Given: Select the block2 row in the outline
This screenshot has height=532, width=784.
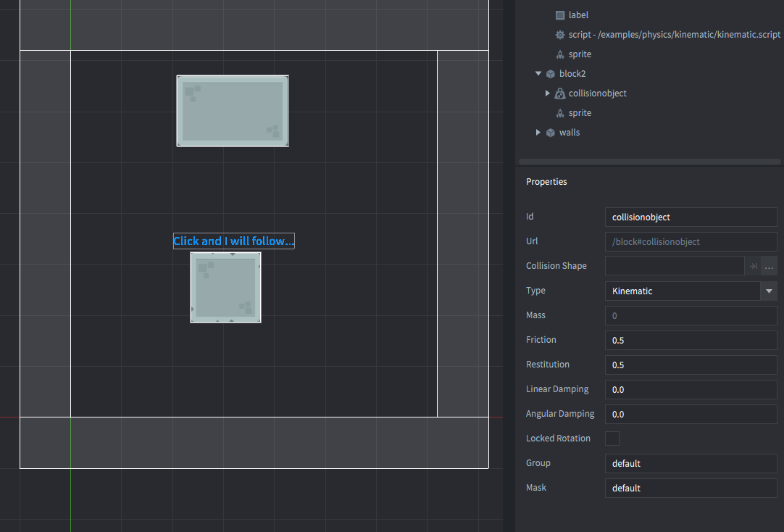Looking at the screenshot, I should click(x=572, y=74).
